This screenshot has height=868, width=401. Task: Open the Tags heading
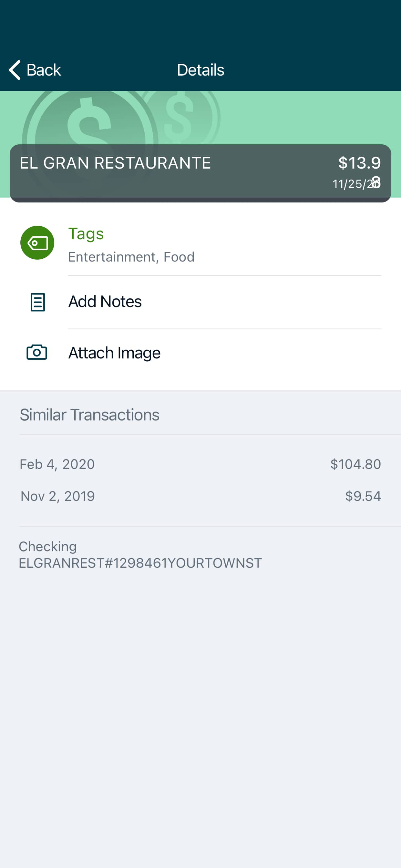point(86,234)
